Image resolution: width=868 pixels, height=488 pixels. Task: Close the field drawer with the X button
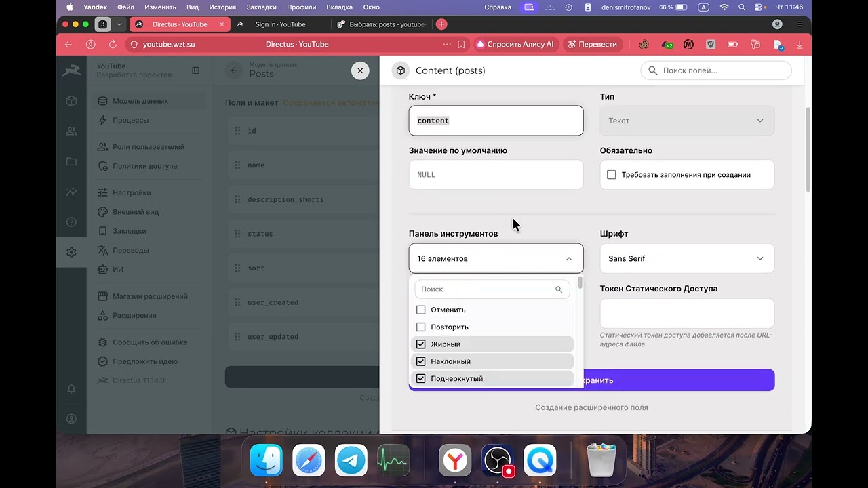(x=360, y=70)
